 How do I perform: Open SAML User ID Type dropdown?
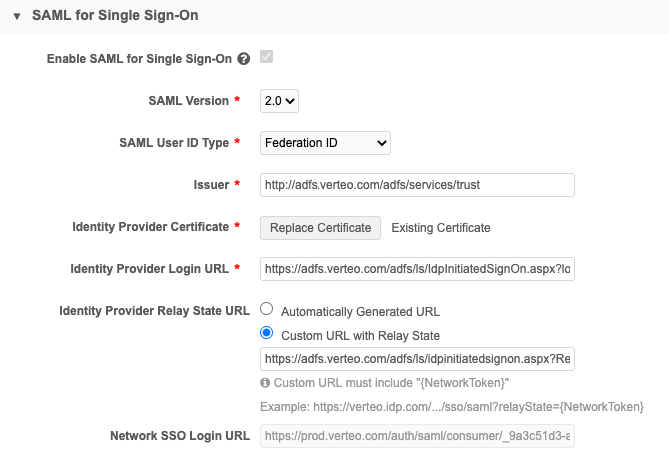(x=325, y=143)
